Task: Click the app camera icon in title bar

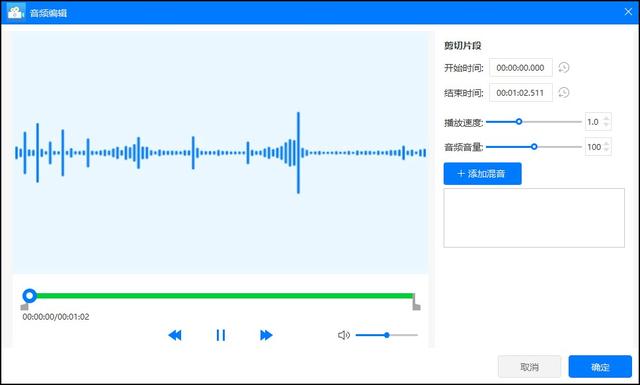Action: (16, 12)
